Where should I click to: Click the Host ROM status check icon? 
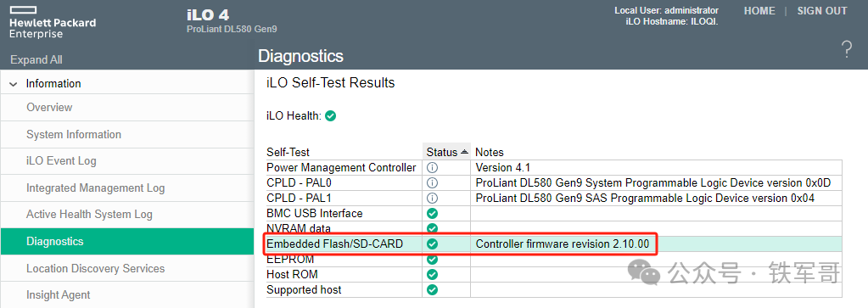point(433,274)
